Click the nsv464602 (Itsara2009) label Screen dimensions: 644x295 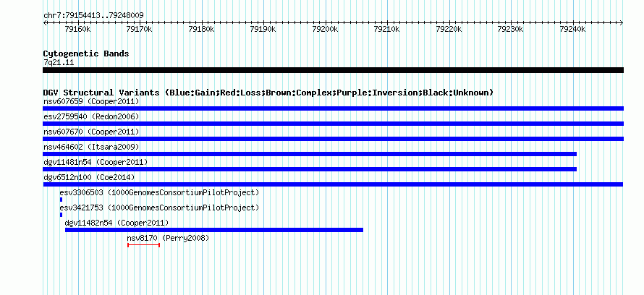[x=91, y=147]
